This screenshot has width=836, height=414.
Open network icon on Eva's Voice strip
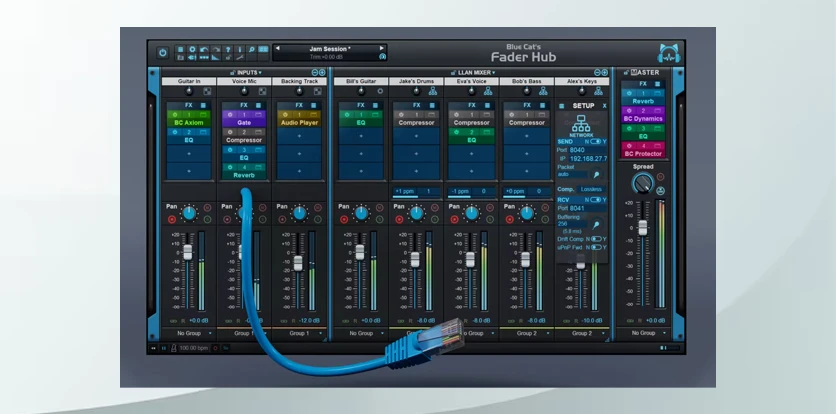pyautogui.click(x=488, y=91)
